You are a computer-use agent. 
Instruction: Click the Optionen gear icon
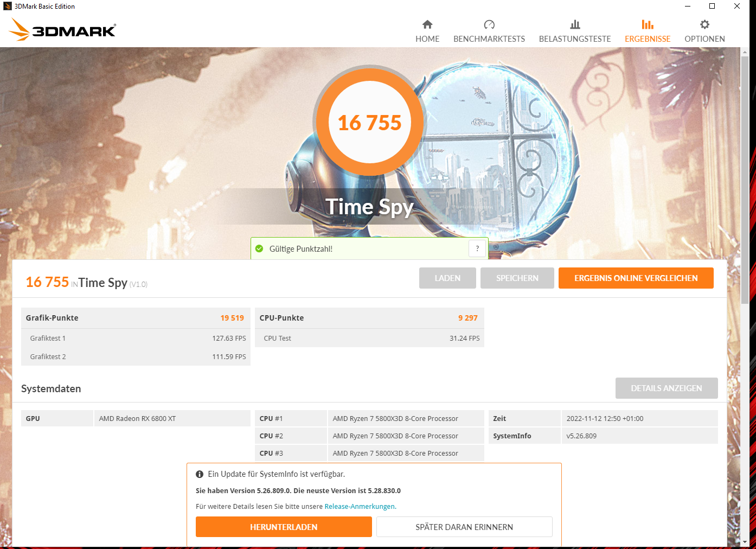[x=704, y=24]
